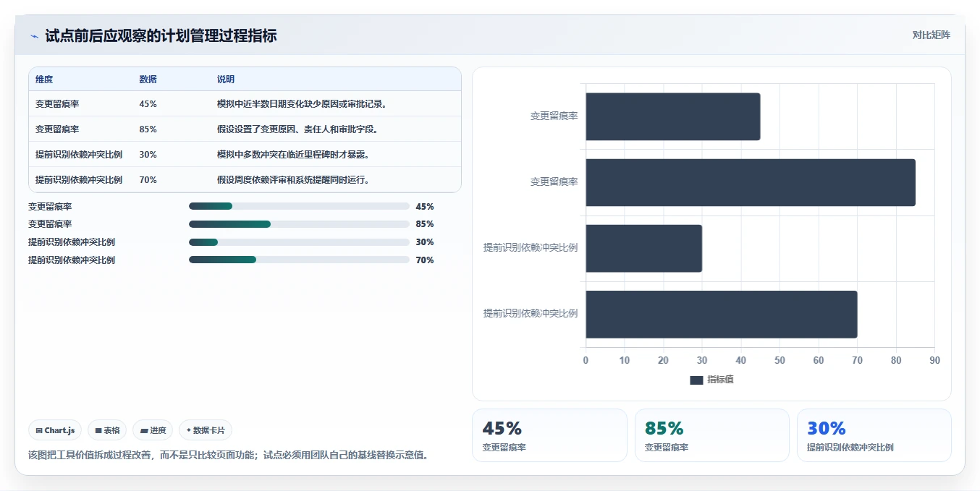980x491 pixels.
Task: Click the 指标值 legend label
Action: (720, 380)
